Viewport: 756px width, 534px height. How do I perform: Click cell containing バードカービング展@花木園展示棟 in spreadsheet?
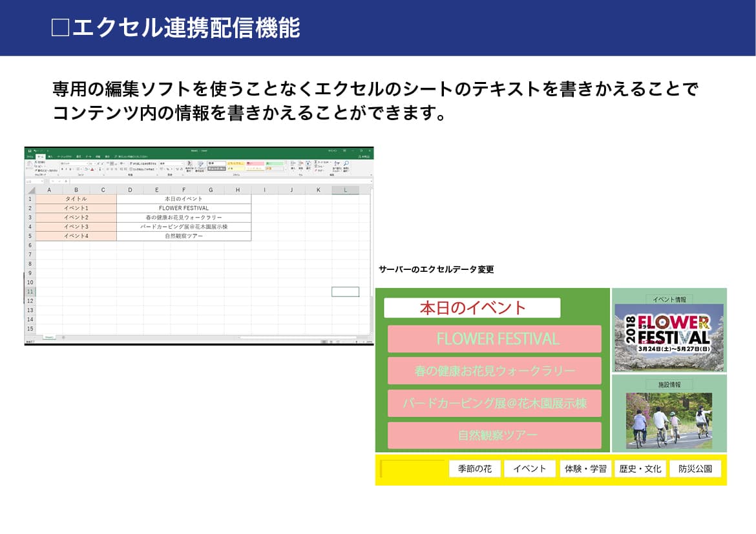184,227
